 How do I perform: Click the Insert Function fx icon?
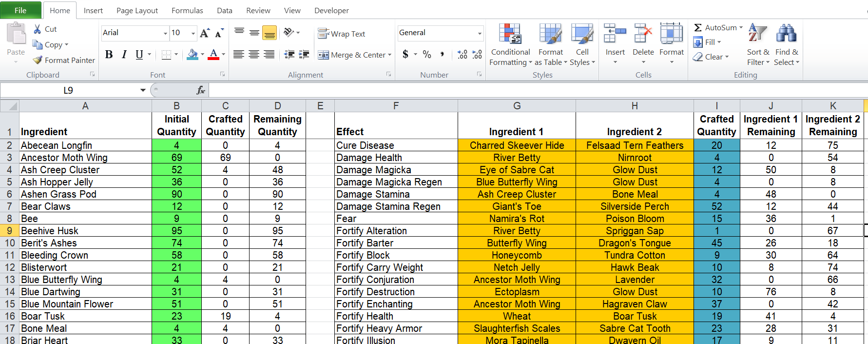pyautogui.click(x=200, y=90)
